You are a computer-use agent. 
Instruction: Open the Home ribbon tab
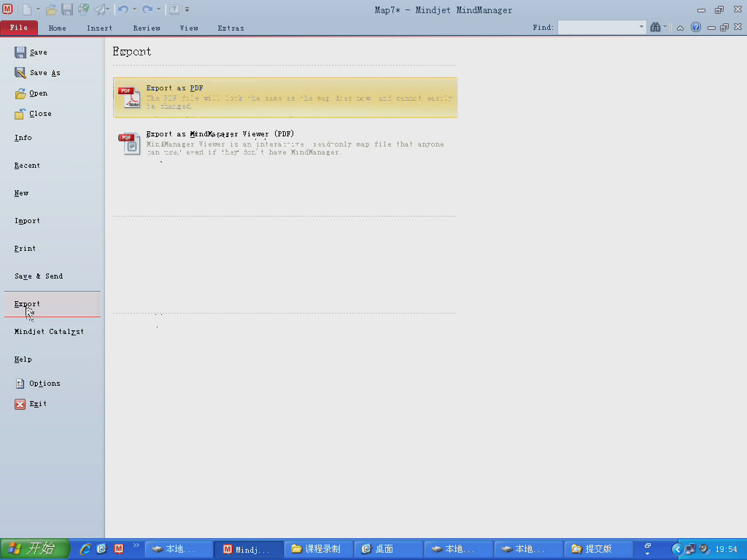click(57, 28)
